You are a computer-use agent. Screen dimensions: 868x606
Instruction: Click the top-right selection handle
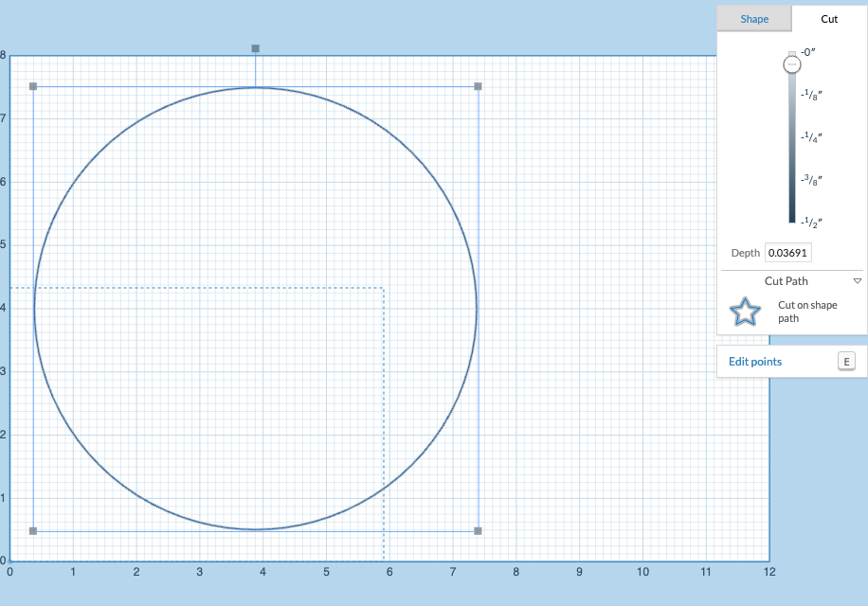479,86
